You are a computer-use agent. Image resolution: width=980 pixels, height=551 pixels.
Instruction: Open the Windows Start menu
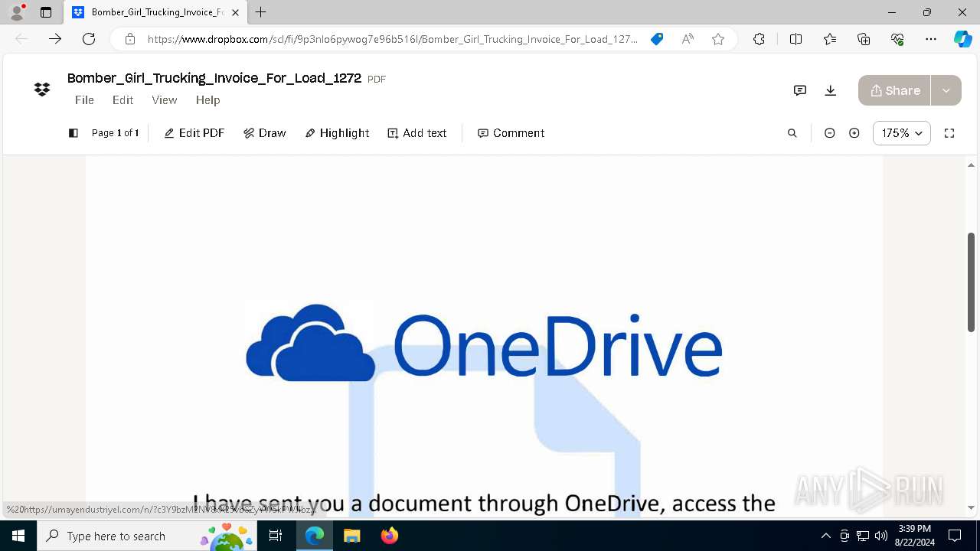18,536
